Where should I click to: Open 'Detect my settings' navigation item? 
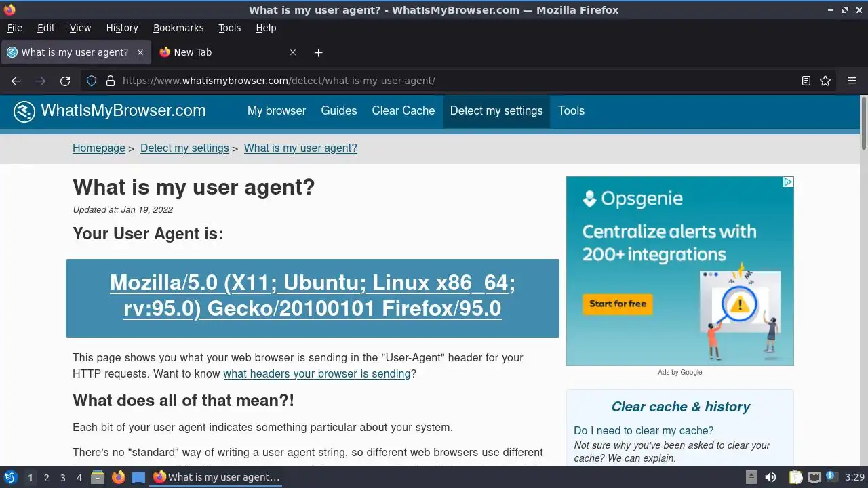(x=496, y=110)
